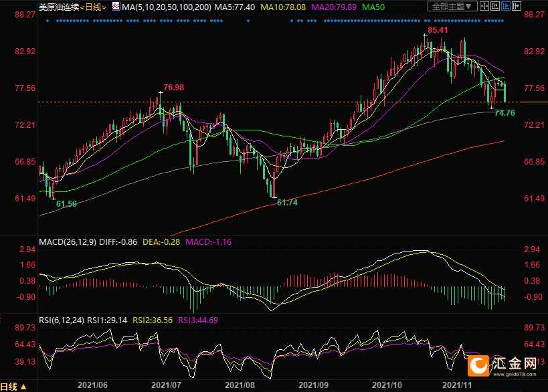Click the DIFF:-0.86 value
This screenshot has height=392, width=548.
pyautogui.click(x=118, y=241)
